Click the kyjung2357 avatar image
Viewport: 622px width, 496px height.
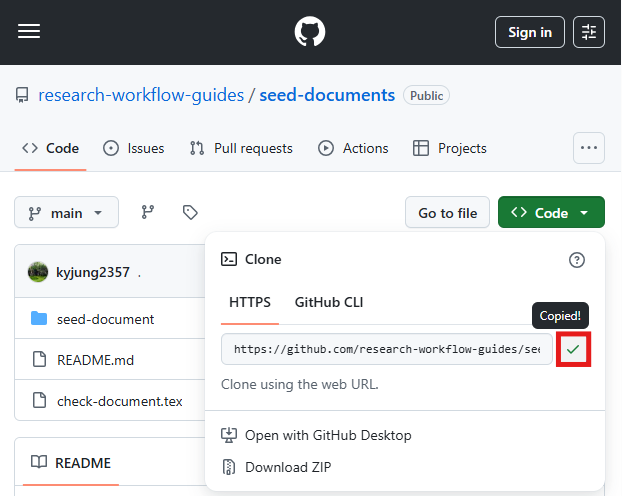[x=38, y=272]
